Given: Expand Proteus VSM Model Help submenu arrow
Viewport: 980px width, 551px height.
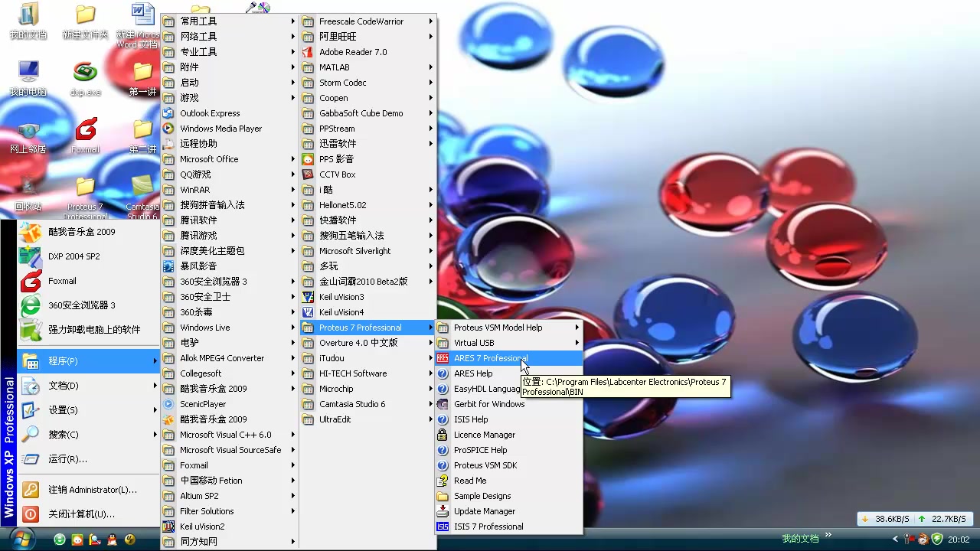Looking at the screenshot, I should [x=577, y=328].
